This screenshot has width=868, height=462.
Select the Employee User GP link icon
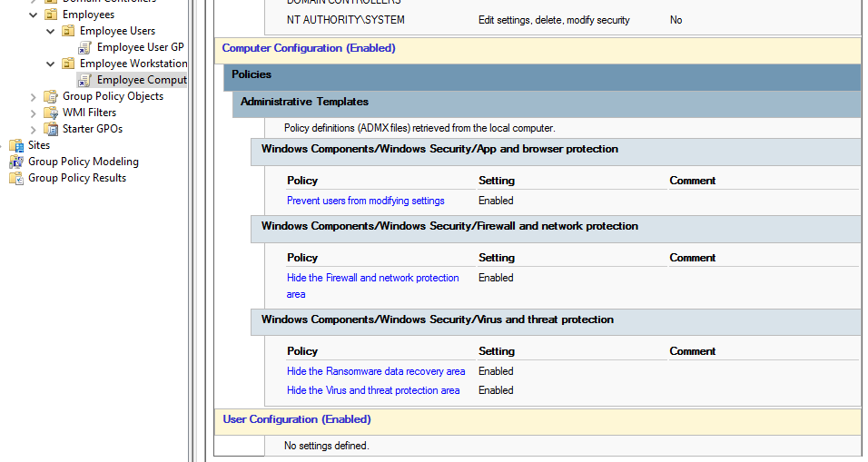coord(85,47)
